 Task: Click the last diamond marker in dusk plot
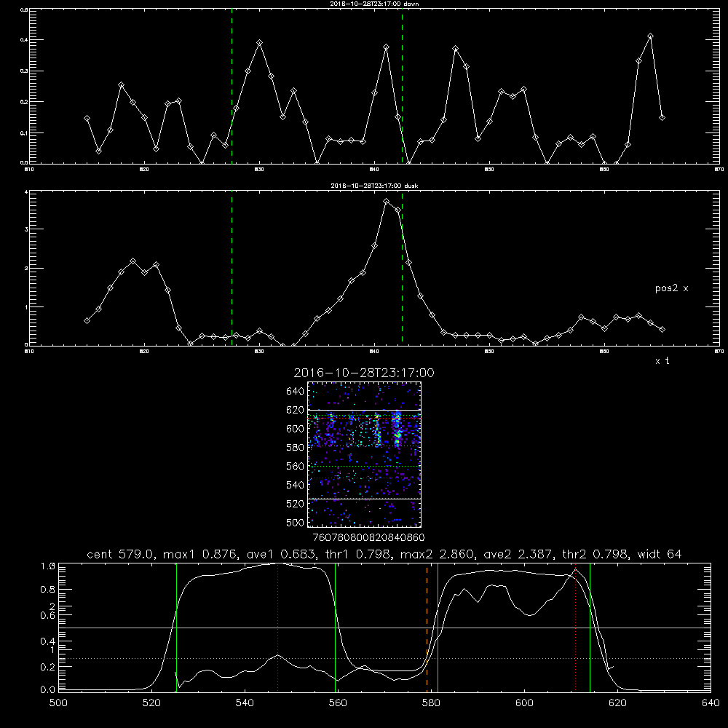click(662, 329)
